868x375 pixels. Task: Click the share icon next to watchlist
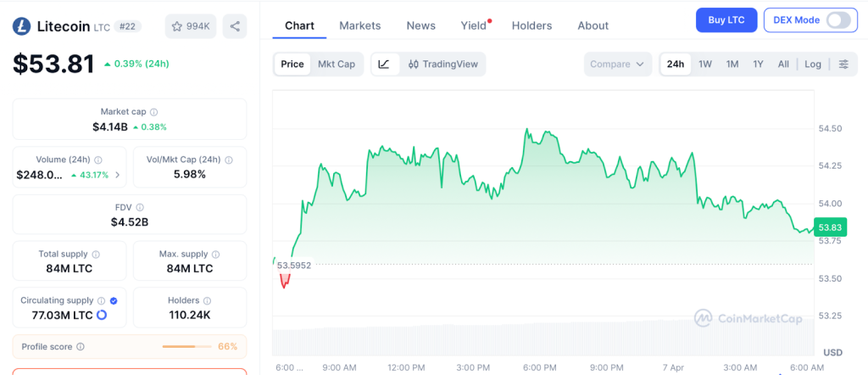pyautogui.click(x=235, y=26)
